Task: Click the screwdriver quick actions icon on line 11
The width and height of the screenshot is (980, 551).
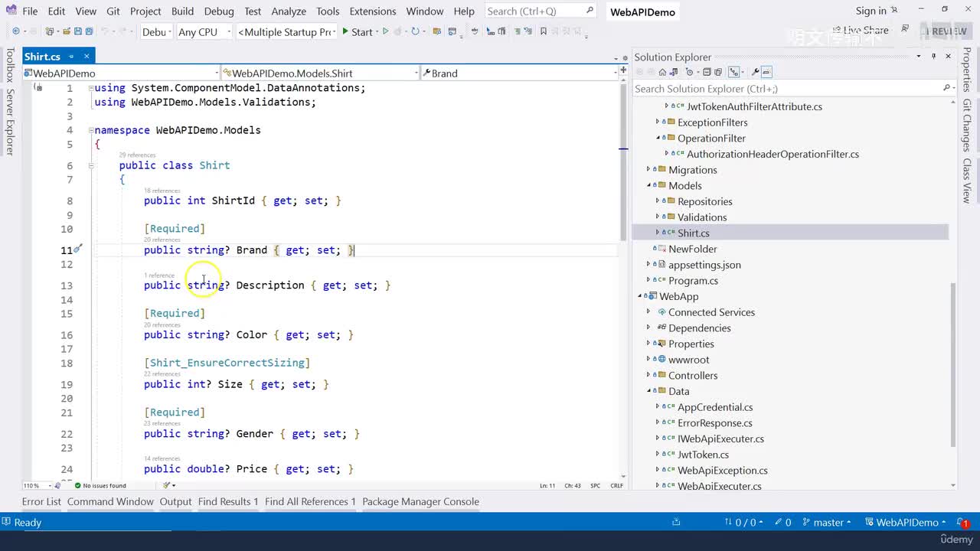Action: [x=78, y=249]
